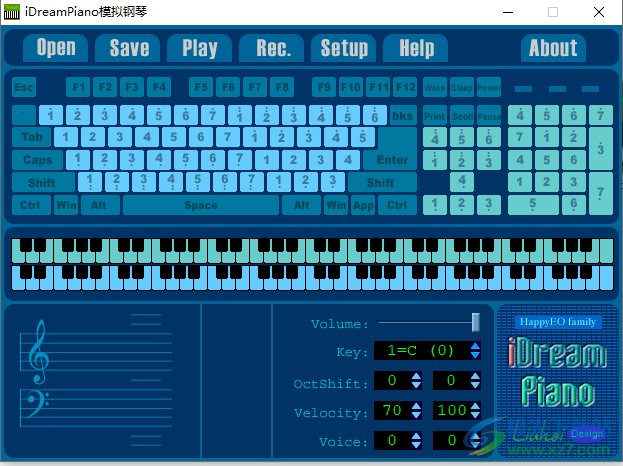Click note 1 key beside Tab
623x466 pixels.
pos(66,137)
